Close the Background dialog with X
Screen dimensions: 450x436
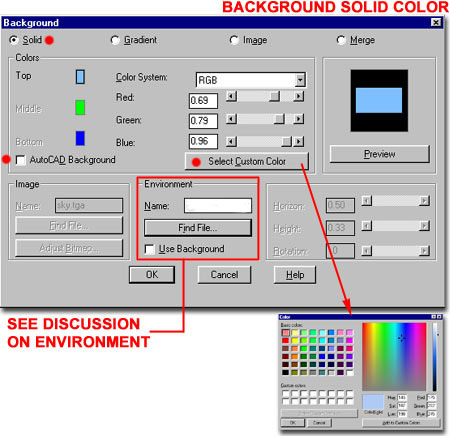click(x=436, y=22)
